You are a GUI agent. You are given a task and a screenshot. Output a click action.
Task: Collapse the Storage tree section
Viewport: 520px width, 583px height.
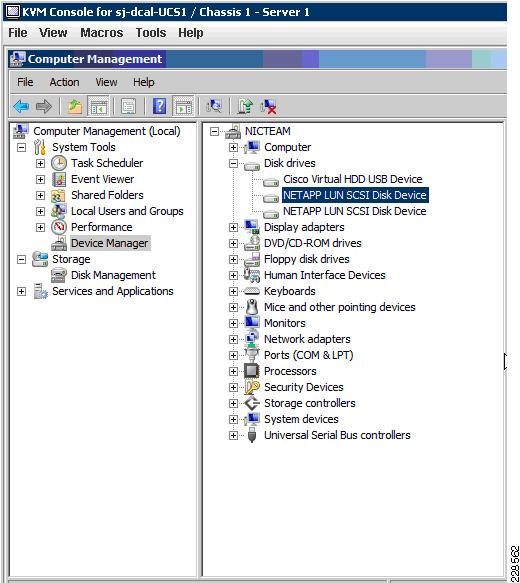click(22, 259)
